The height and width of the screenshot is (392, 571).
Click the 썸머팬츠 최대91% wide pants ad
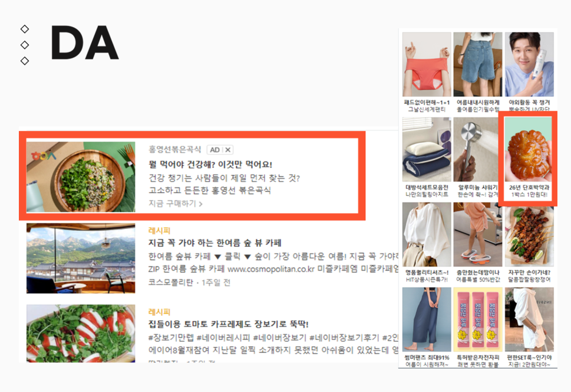tap(427, 328)
